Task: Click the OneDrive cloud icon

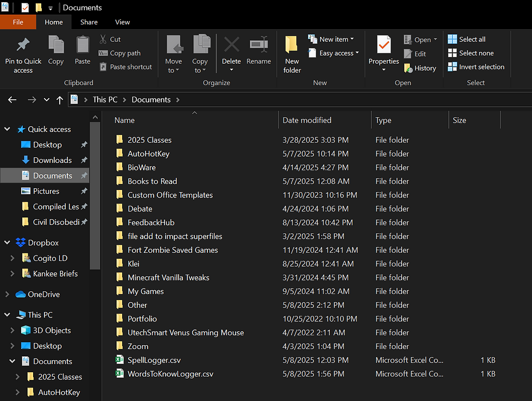Action: [x=21, y=294]
